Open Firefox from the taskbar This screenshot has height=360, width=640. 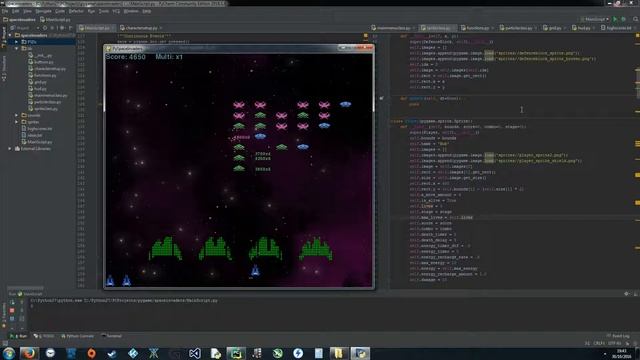point(29,353)
